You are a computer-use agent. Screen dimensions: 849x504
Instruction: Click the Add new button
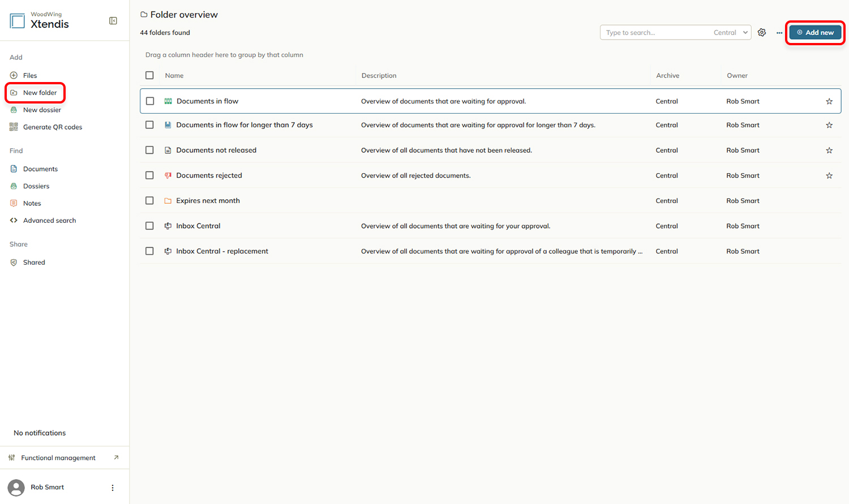point(815,33)
